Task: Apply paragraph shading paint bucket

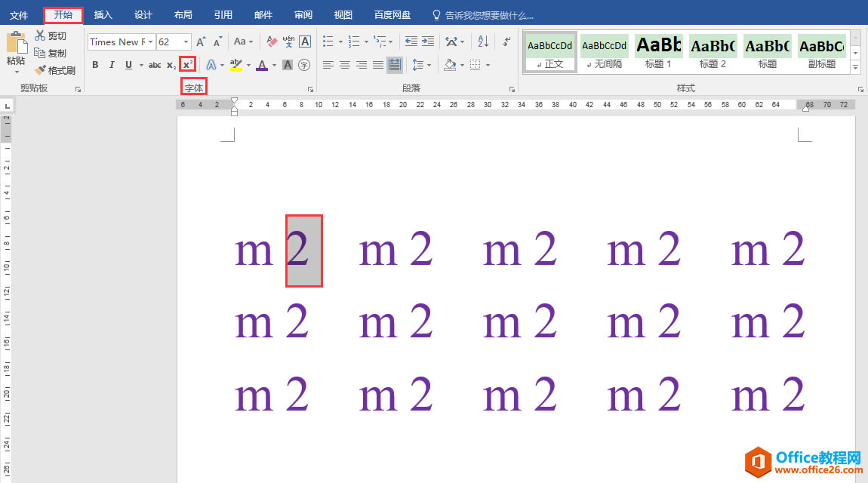Action: click(x=450, y=65)
